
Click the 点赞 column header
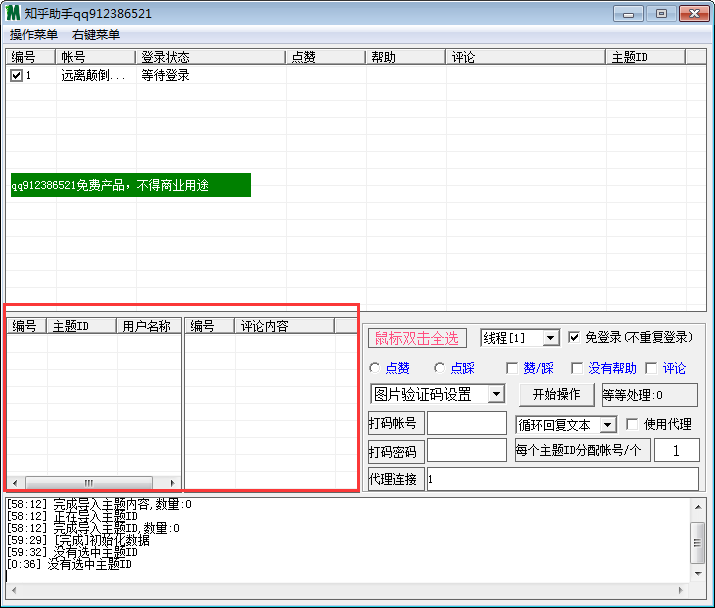(x=326, y=57)
